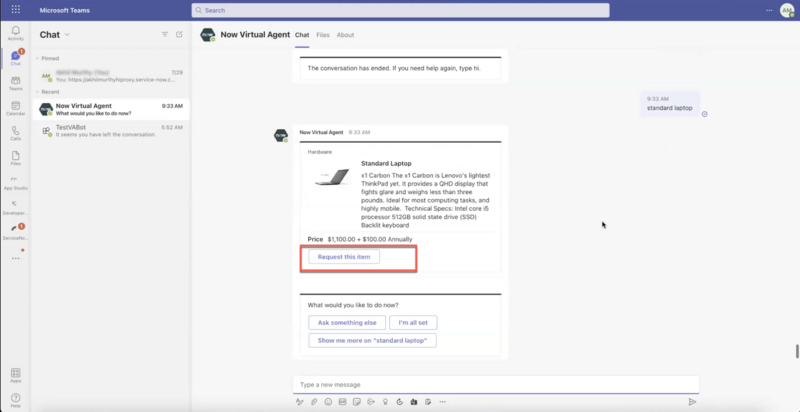Open the profile avatar menu
Image resolution: width=800 pixels, height=412 pixels.
(x=787, y=10)
